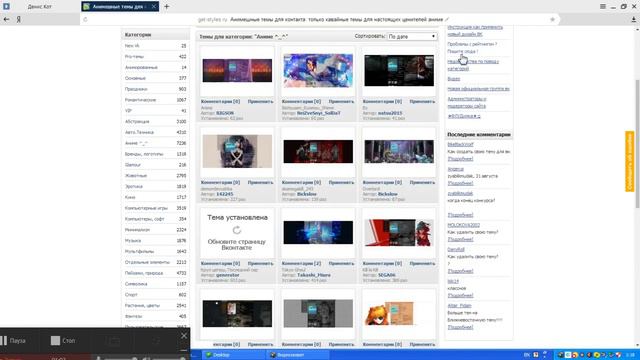
Task: Open 'Новая официальная группа вк' link
Action: (478, 89)
